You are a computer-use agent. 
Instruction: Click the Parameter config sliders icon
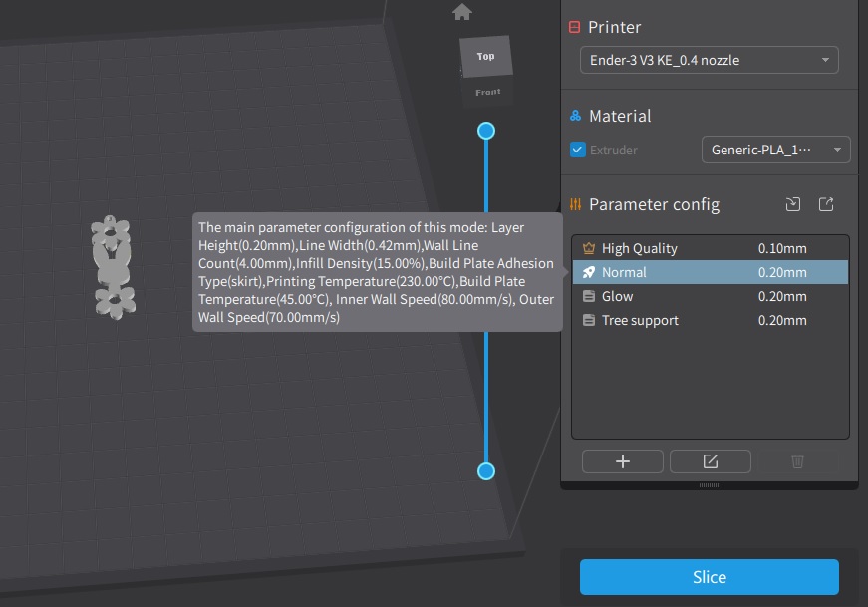[x=575, y=205]
